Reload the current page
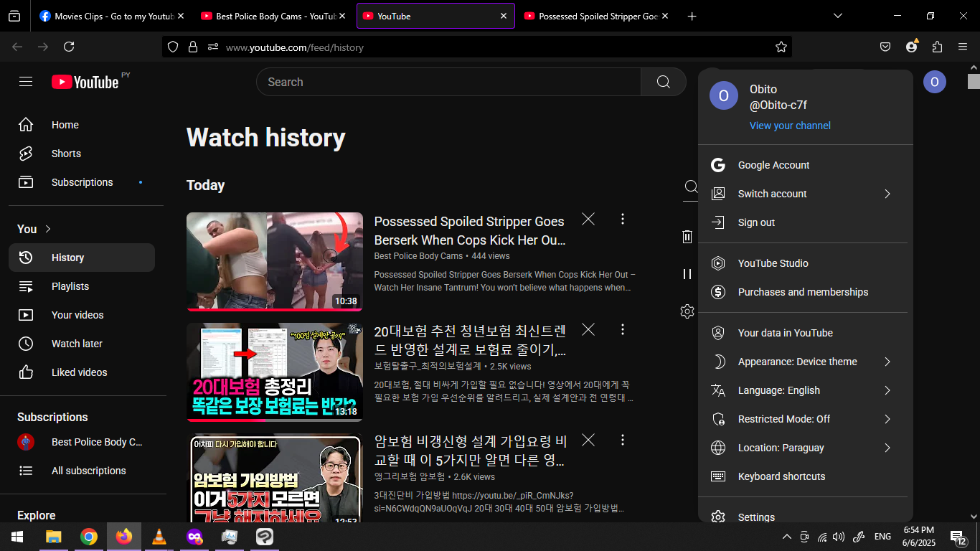The height and width of the screenshot is (551, 980). (x=69, y=47)
